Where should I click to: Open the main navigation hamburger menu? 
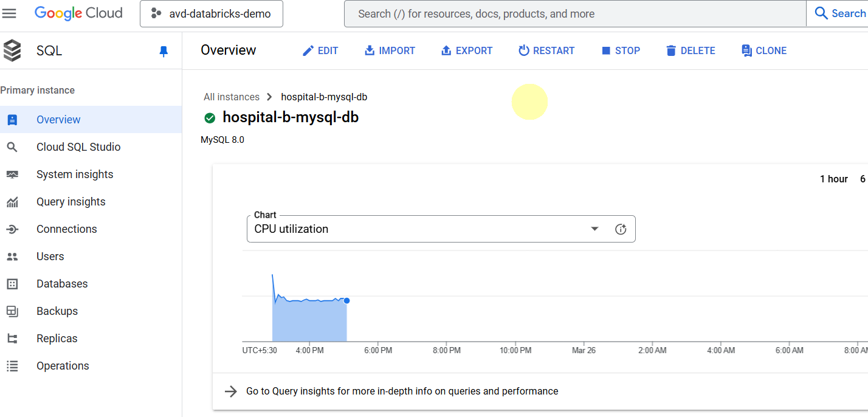pyautogui.click(x=10, y=13)
